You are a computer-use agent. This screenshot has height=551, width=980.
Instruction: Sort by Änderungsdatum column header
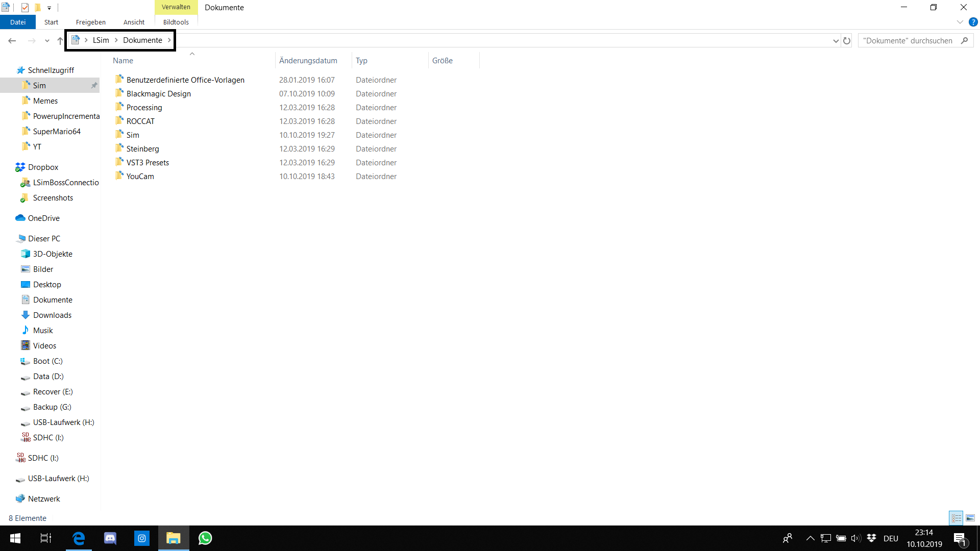308,61
